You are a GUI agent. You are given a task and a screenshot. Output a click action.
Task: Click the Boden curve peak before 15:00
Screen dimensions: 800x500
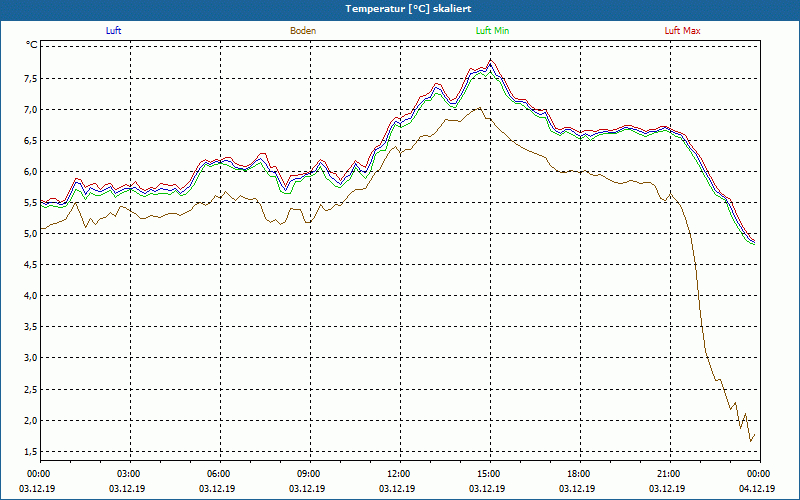tap(479, 108)
